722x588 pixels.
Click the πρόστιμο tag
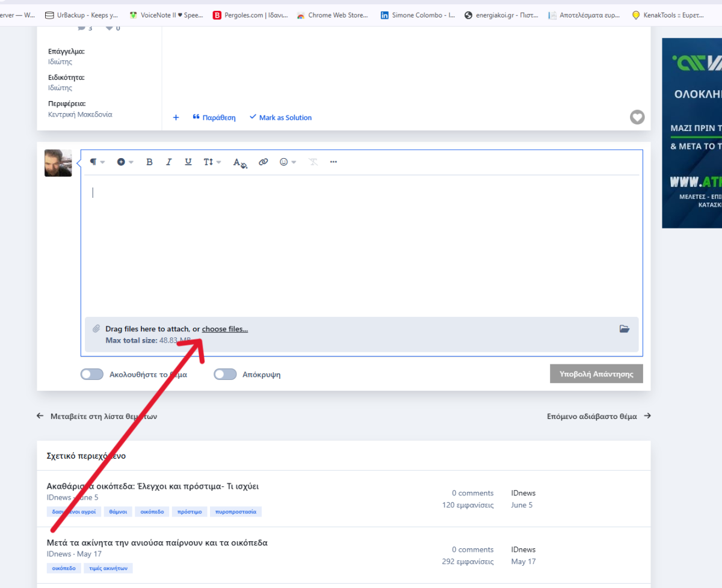pyautogui.click(x=190, y=512)
